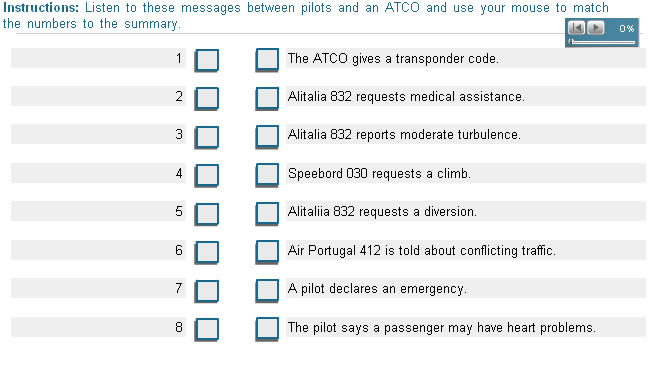Select the box next to number 6

(x=206, y=252)
